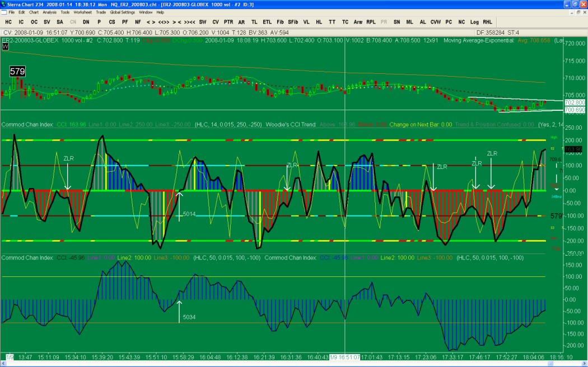Click the PF toolbar button
Viewport: 588px width, 367px height.
coord(125,22)
